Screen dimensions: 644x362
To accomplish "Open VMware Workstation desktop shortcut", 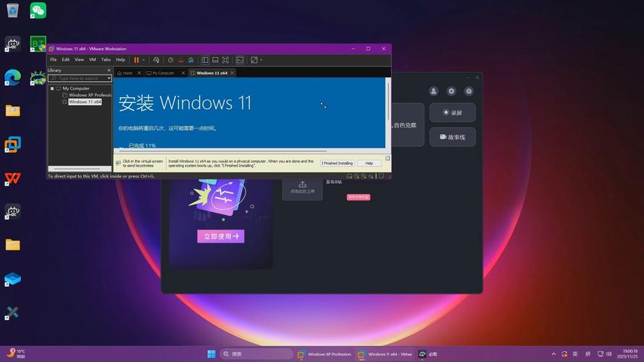I will point(13,145).
